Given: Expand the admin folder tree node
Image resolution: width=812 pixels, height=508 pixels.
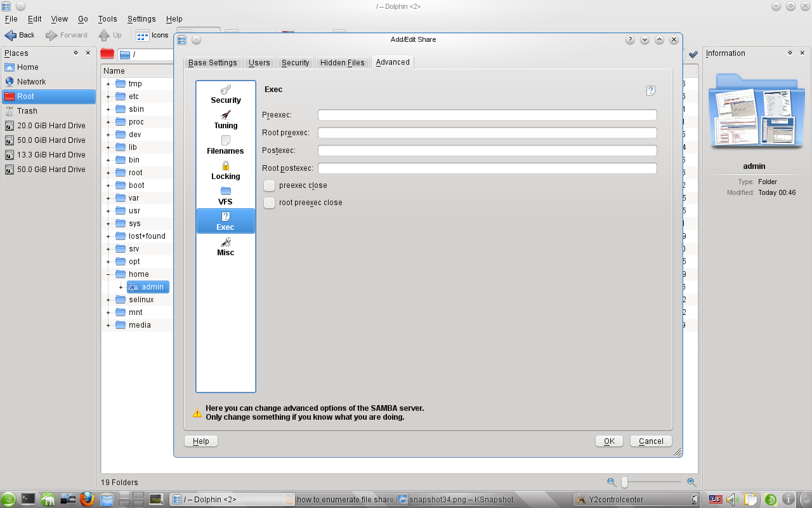Looking at the screenshot, I should (x=121, y=287).
